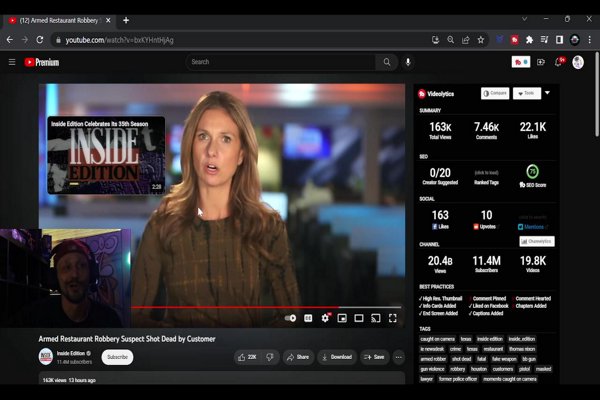This screenshot has height=400, width=600.
Task: Select the 'thomas nixon' tag
Action: tap(522, 349)
